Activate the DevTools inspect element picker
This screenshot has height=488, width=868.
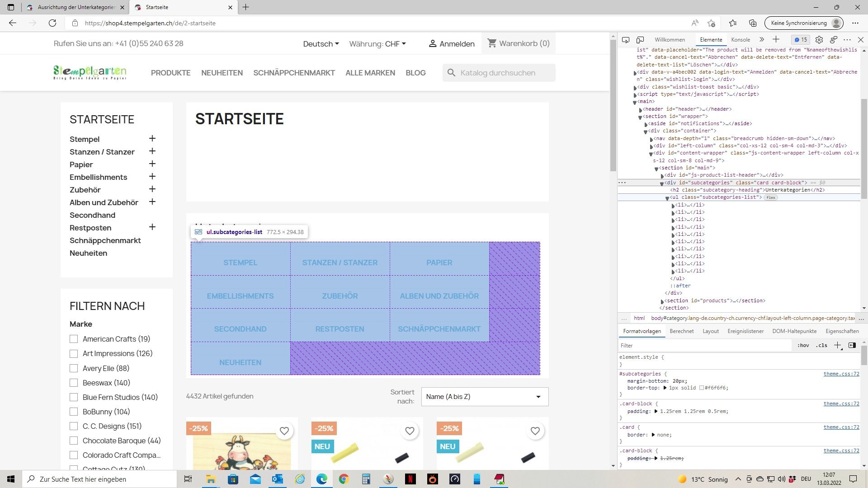tap(626, 40)
